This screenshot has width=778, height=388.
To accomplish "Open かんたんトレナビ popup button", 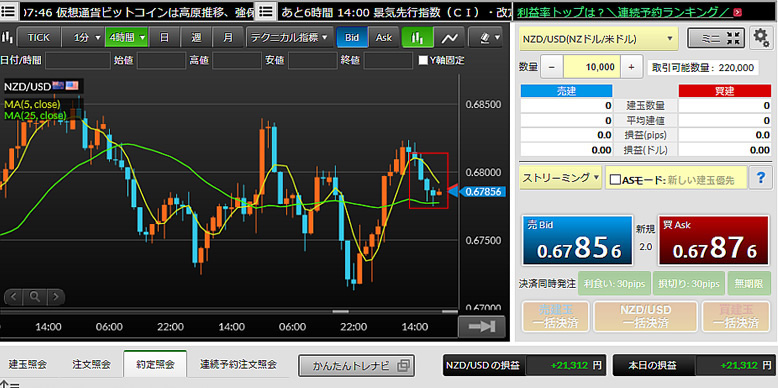I will click(x=356, y=366).
